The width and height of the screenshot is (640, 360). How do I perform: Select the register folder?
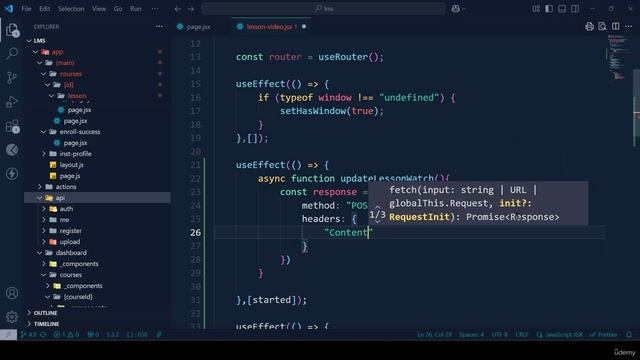[70, 231]
